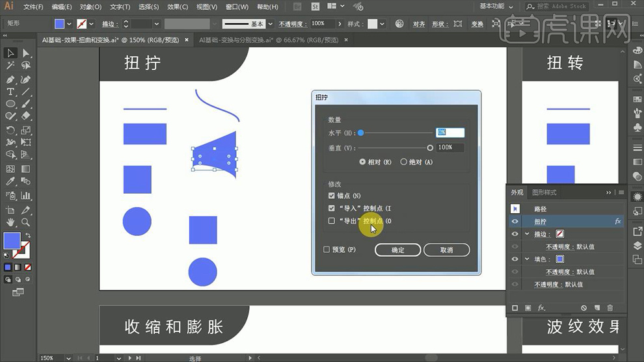644x362 pixels.
Task: Select the Zoom magnifier tool
Action: click(x=26, y=222)
